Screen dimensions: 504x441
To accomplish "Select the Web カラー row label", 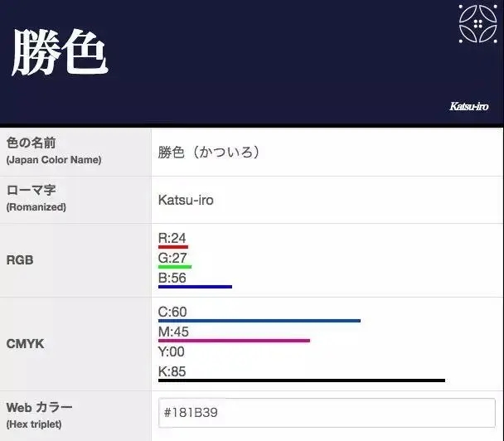I will coord(40,407).
